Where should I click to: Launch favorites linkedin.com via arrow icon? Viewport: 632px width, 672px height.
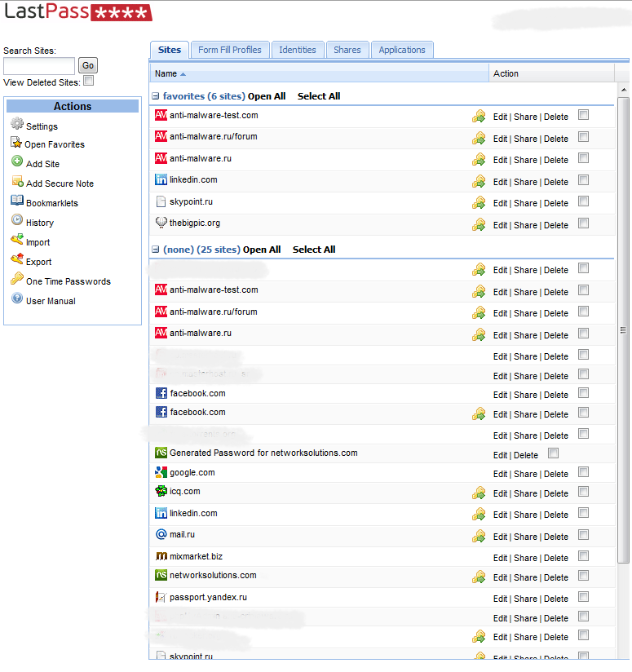click(x=479, y=181)
